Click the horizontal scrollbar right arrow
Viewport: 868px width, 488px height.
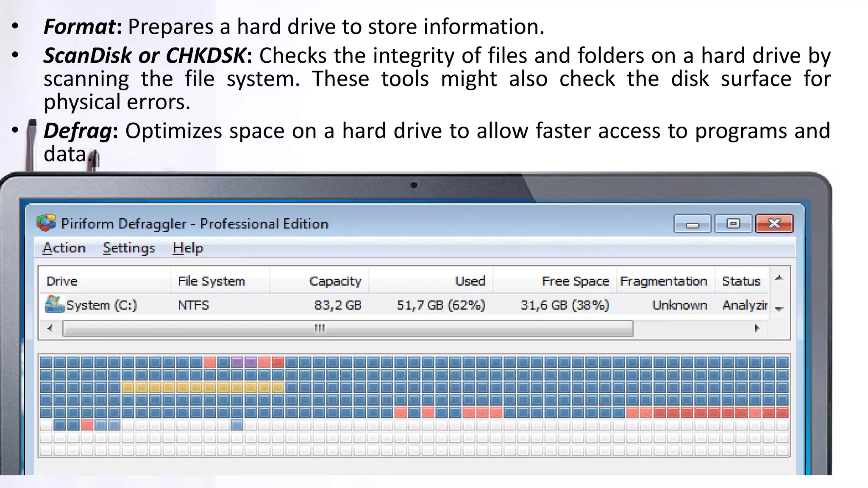pos(757,328)
